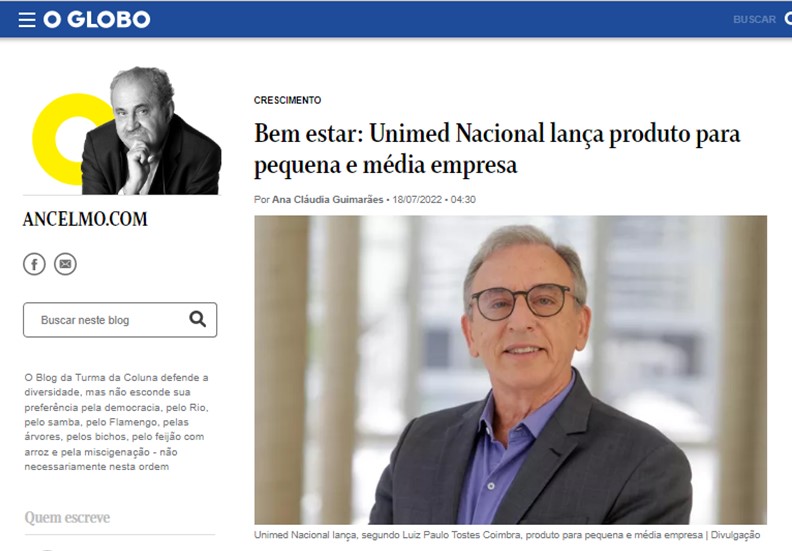The height and width of the screenshot is (551, 792).
Task: Click the columnist portrait image
Action: (151, 130)
